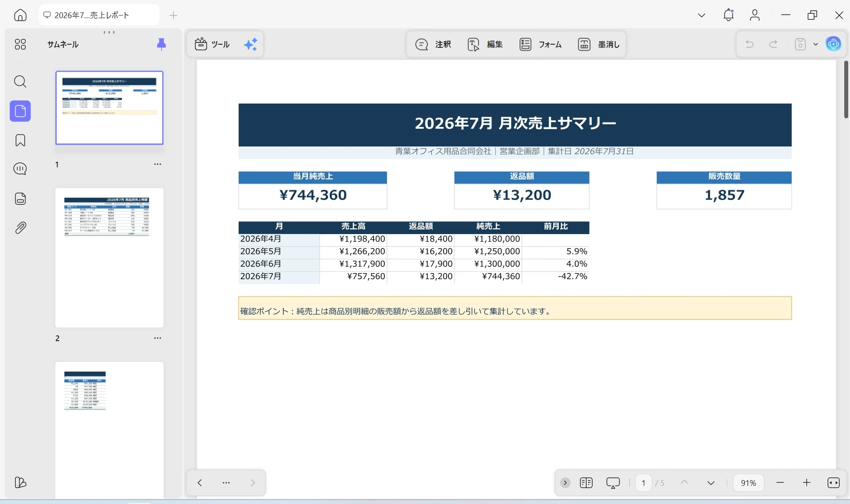This screenshot has height=504, width=850.
Task: Open the search panel in left sidebar
Action: (x=20, y=81)
